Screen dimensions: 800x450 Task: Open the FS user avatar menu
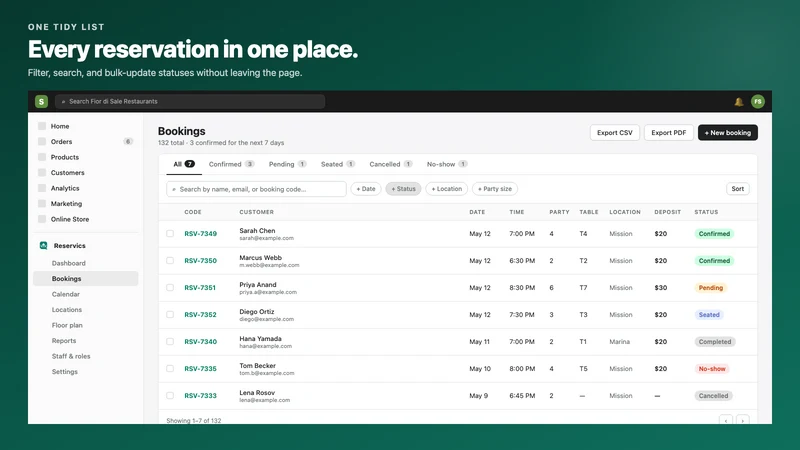coord(758,102)
